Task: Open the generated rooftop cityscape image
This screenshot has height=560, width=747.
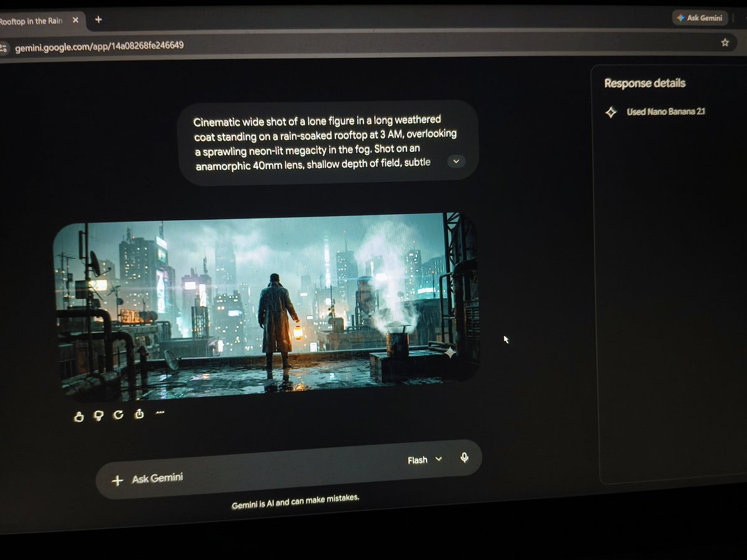Action: [266, 306]
